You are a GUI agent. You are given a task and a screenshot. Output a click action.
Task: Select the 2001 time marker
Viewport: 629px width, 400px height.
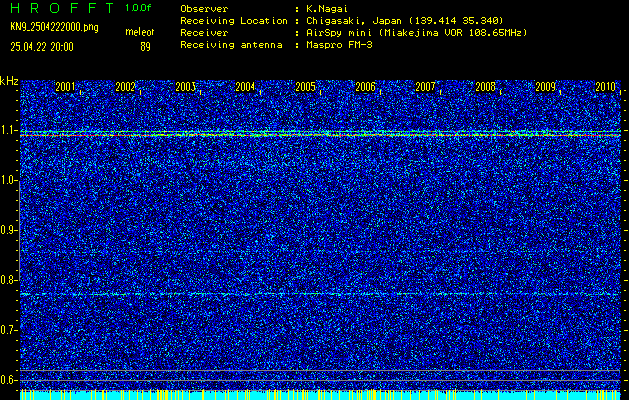pos(65,87)
